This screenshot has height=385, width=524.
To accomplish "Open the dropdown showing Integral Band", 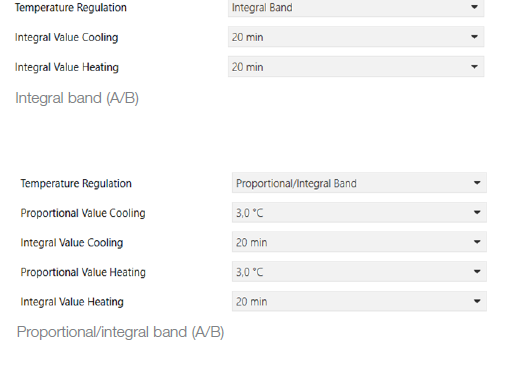I will point(356,8).
